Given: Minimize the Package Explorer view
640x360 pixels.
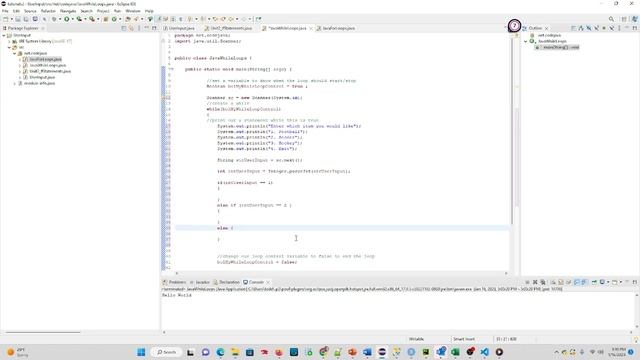Looking at the screenshot, I should pyautogui.click(x=147, y=28).
